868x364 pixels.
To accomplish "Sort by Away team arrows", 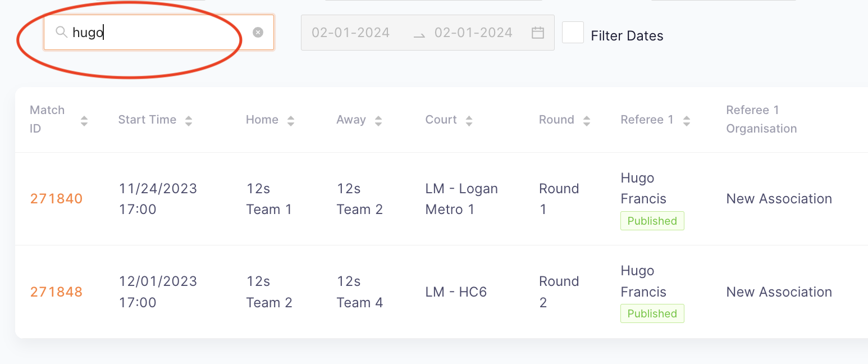I will [378, 120].
